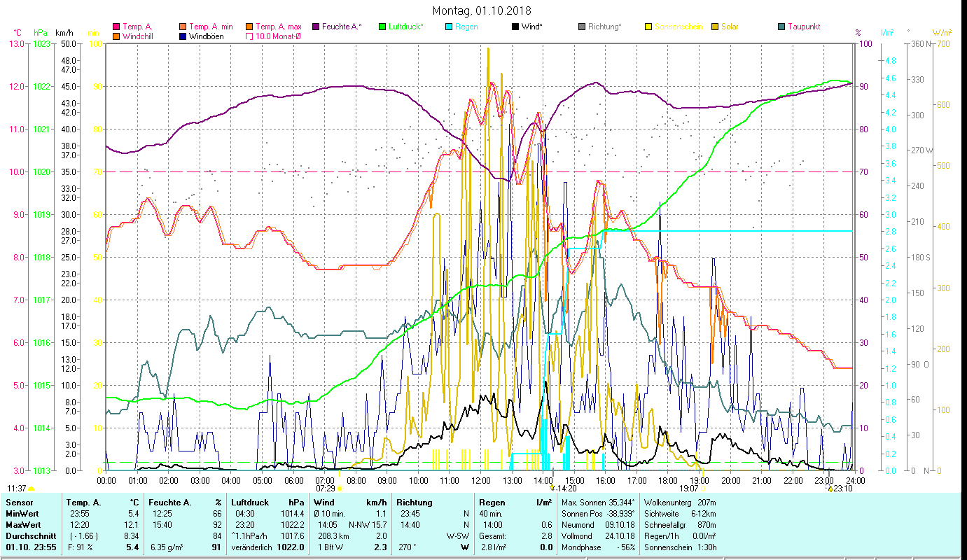
Task: Click the Richtung column header in table
Action: pos(415,503)
